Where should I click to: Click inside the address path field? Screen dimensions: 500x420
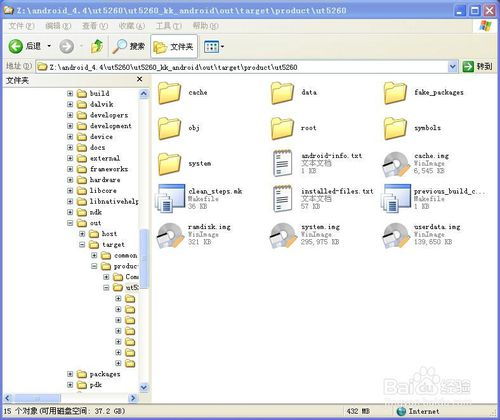coord(243,67)
